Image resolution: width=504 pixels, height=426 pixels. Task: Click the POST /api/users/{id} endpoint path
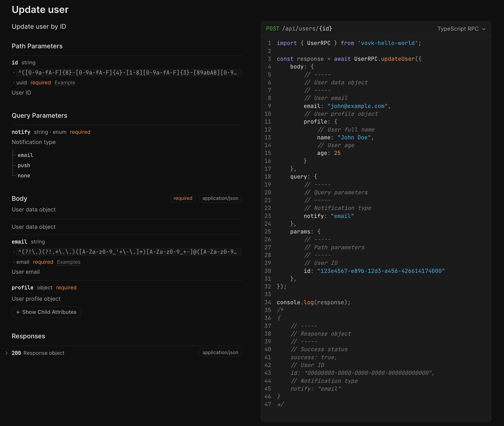307,28
